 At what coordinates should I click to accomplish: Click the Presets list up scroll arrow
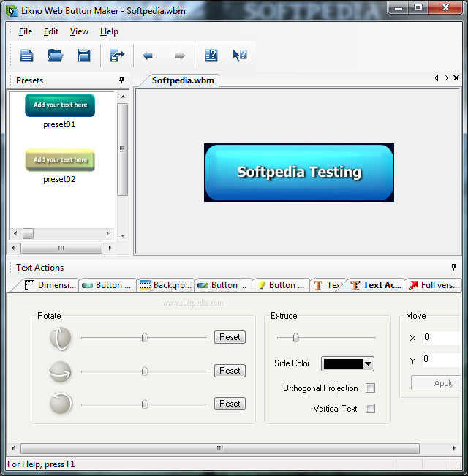123,97
